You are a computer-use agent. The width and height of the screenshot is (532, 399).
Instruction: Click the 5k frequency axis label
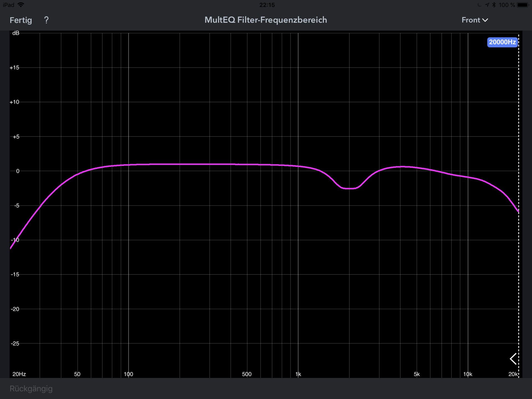416,374
